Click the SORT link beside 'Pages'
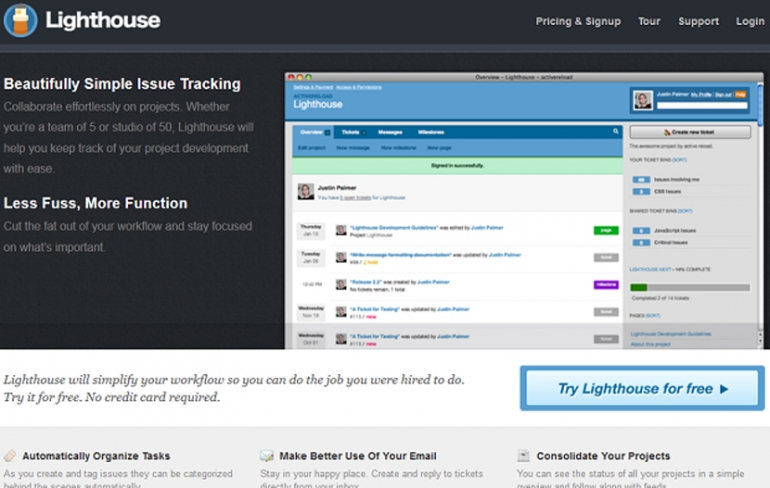The image size is (770, 488). click(653, 316)
